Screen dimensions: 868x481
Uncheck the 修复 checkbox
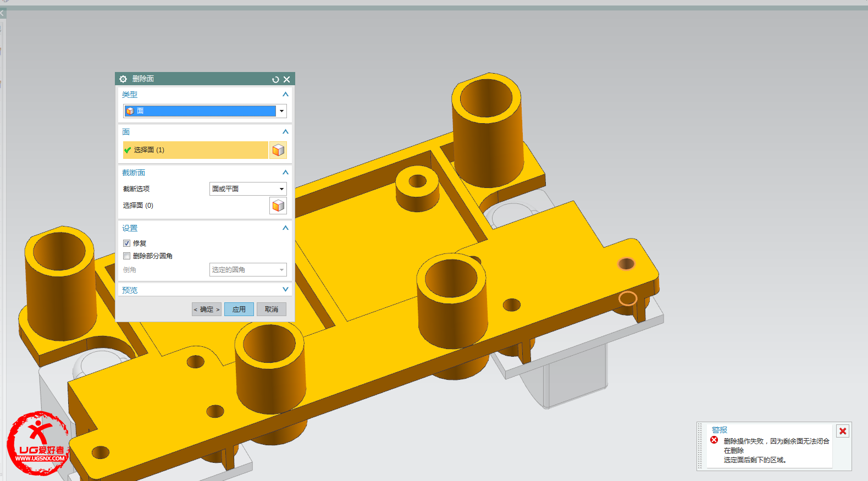click(x=127, y=243)
